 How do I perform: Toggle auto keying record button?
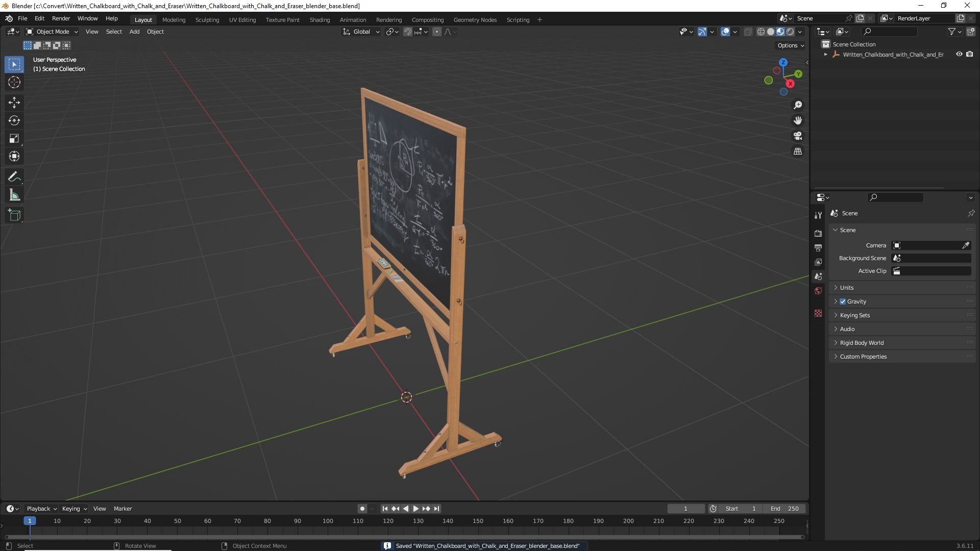[x=362, y=509]
